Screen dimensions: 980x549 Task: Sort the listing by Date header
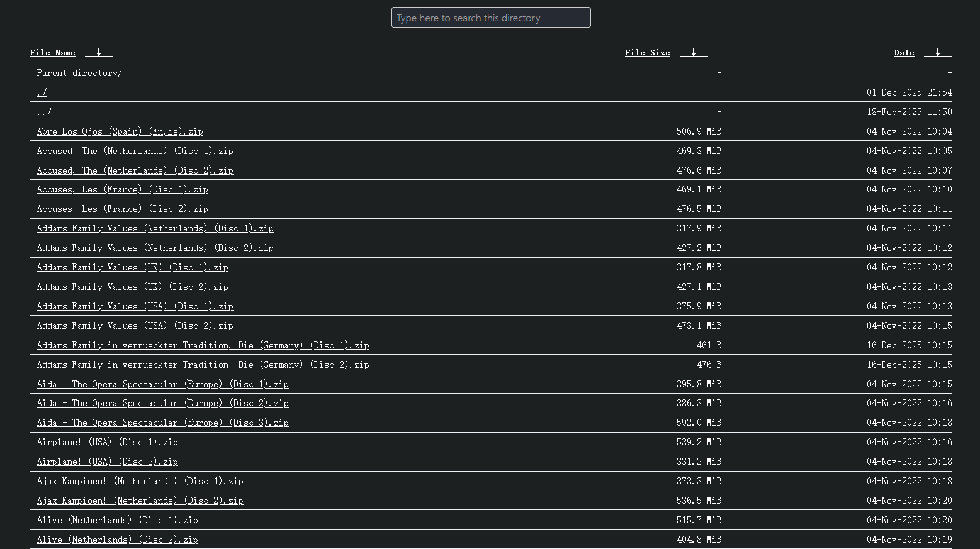(x=904, y=53)
